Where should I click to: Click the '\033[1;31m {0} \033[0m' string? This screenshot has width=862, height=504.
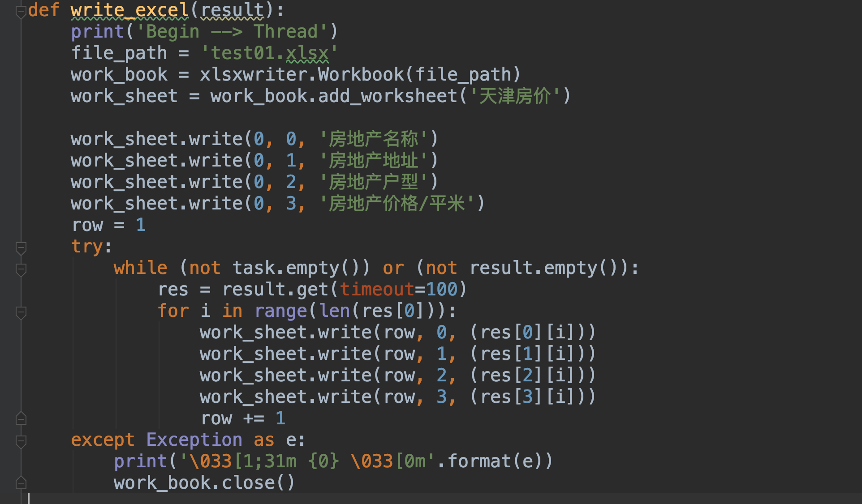[307, 461]
